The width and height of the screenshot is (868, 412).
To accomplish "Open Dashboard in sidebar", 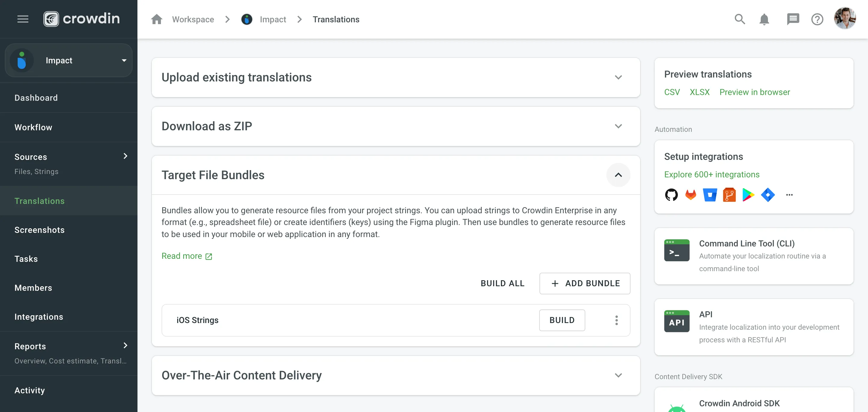I will [36, 98].
